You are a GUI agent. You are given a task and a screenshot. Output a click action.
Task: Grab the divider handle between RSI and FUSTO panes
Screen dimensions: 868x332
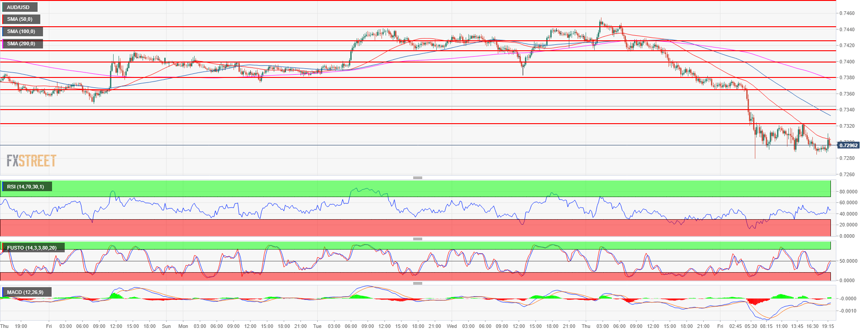(x=418, y=239)
